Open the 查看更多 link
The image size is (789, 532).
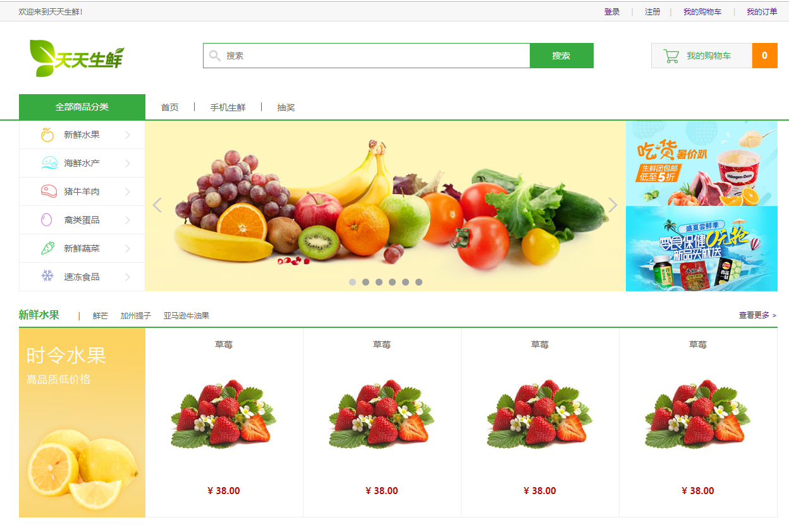[757, 315]
